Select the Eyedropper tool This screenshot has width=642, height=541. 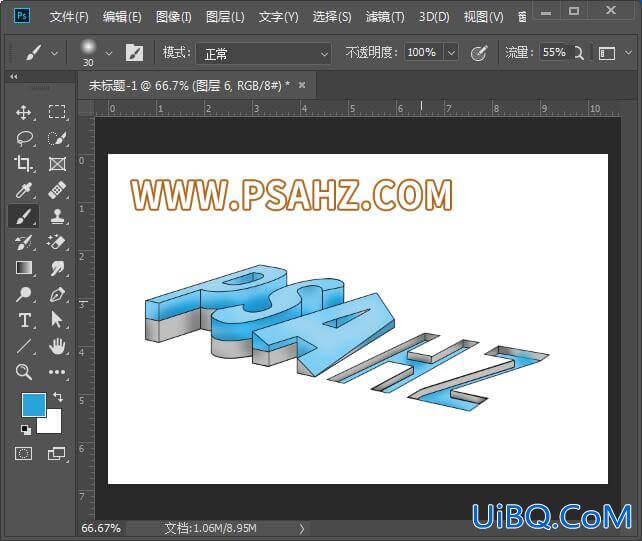click(x=24, y=190)
